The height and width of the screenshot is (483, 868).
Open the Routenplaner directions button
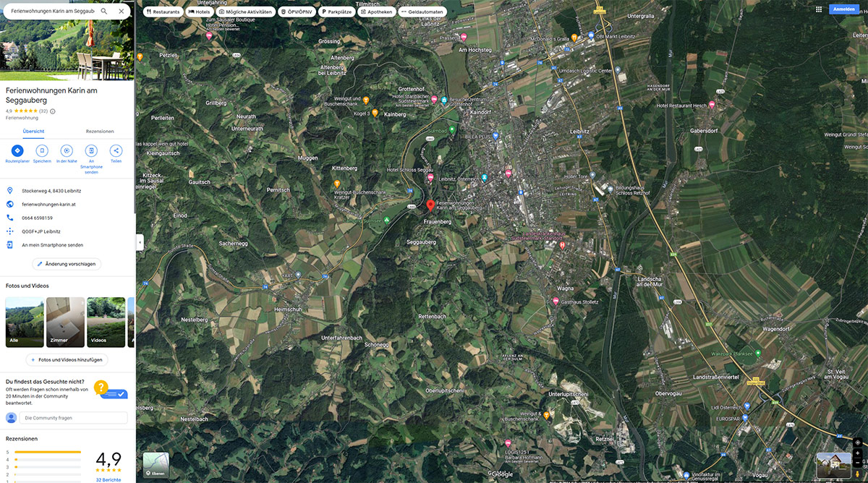pyautogui.click(x=17, y=150)
